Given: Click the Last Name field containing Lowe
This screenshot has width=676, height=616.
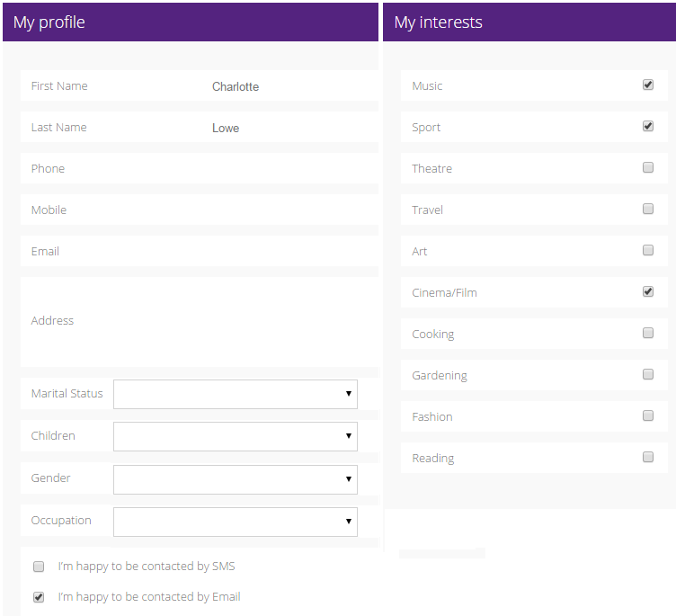Looking at the screenshot, I should (288, 128).
